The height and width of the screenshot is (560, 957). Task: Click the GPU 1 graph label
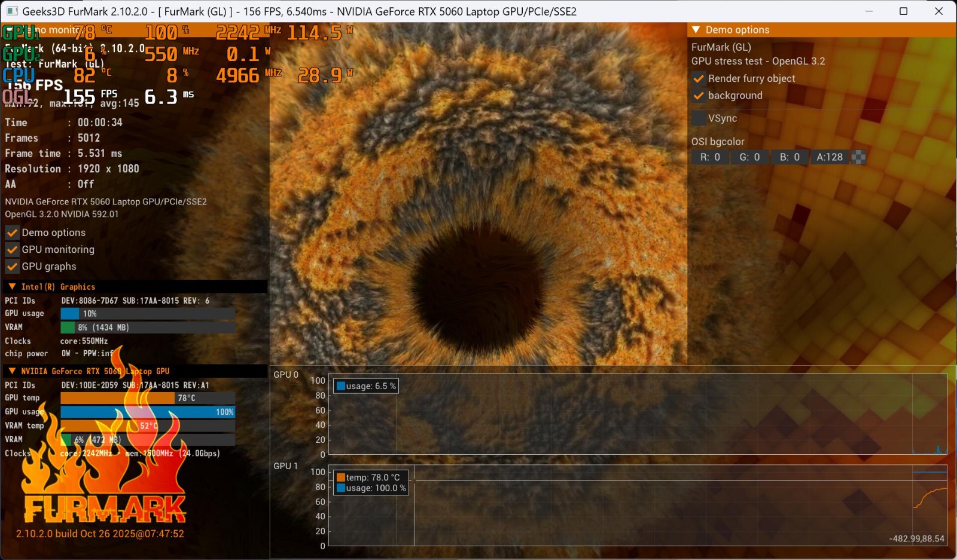pos(285,466)
